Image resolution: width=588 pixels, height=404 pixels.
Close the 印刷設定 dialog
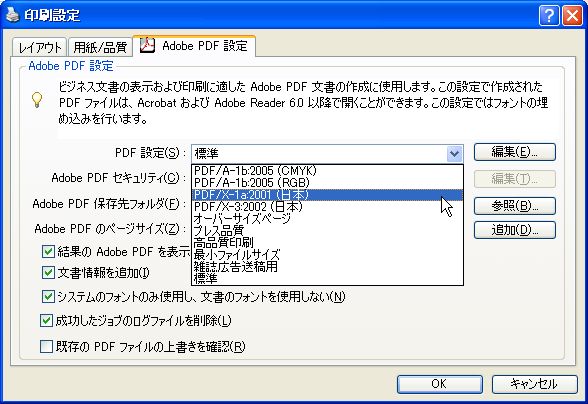572,16
